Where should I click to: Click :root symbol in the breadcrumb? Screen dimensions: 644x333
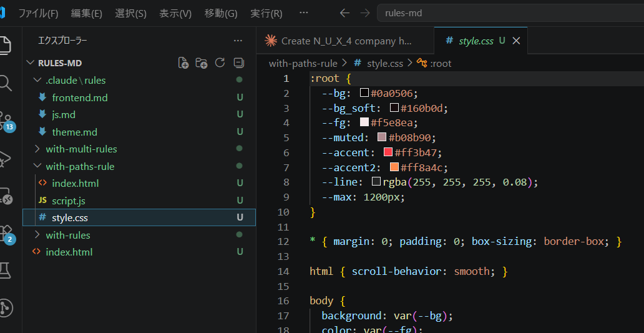tap(441, 63)
